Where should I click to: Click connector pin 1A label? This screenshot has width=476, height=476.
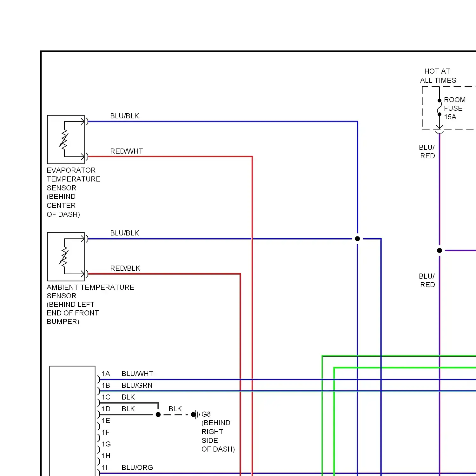coord(106,374)
